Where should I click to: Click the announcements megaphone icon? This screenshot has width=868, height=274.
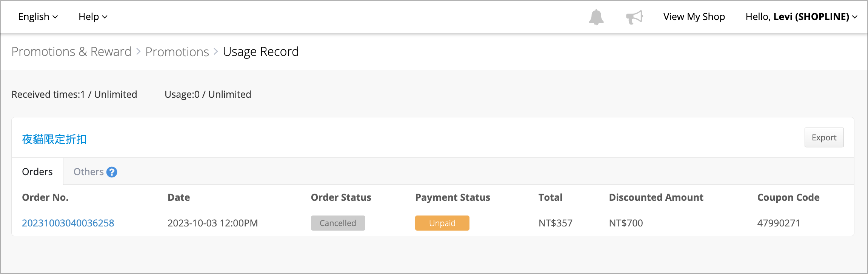tap(634, 17)
